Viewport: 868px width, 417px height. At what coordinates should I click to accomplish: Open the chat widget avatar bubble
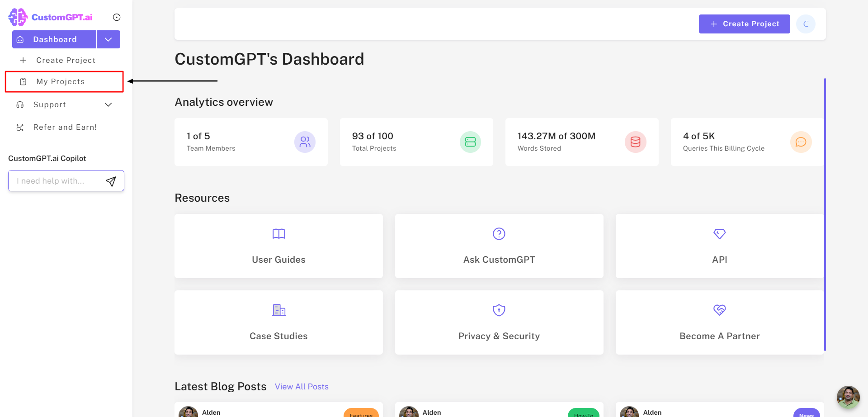[848, 397]
